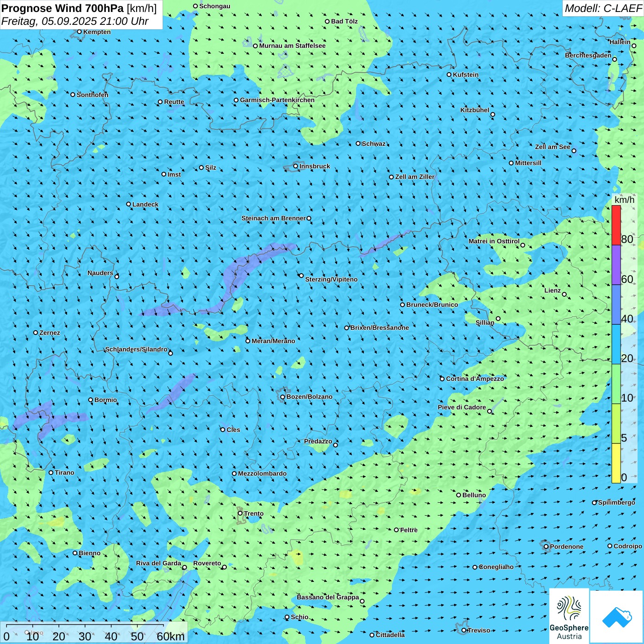Image resolution: width=644 pixels, height=644 pixels.
Task: Click the Sterzing/Vipiteno label
Action: pyautogui.click(x=331, y=279)
